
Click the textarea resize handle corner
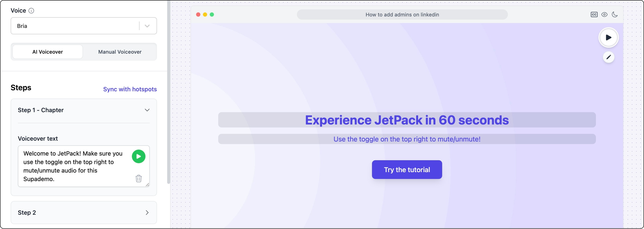pyautogui.click(x=147, y=185)
